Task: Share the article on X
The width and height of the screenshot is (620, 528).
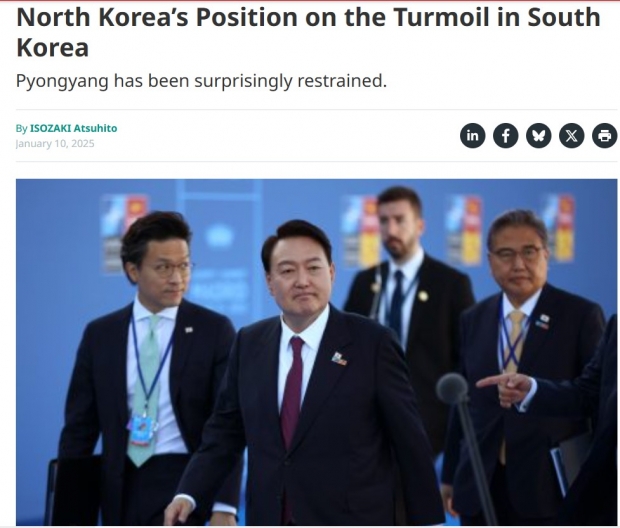Action: (571, 136)
